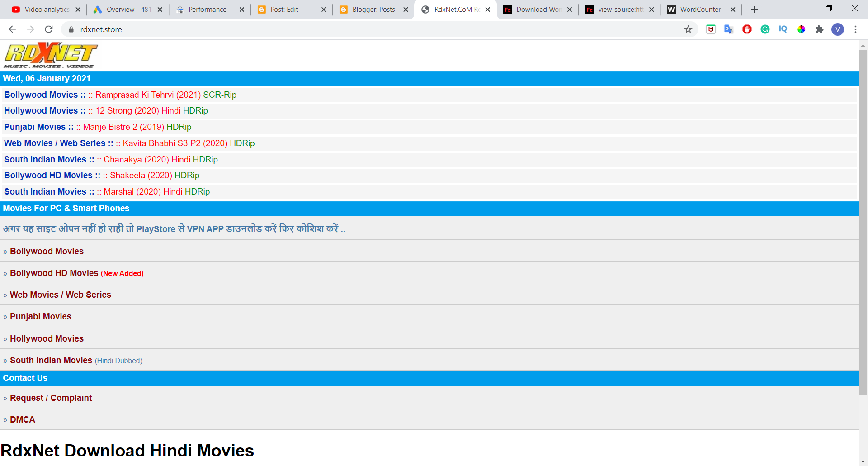868x466 pixels.
Task: Open the Extensions puzzle menu
Action: pos(819,29)
